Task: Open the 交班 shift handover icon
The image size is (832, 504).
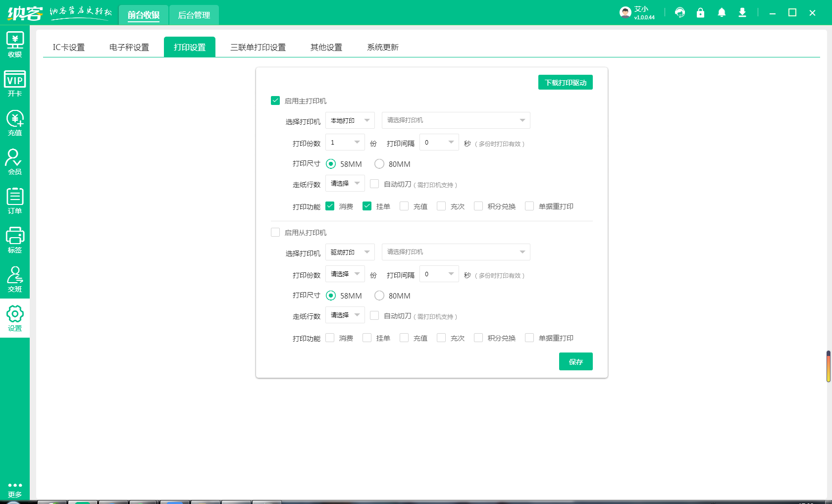Action: click(15, 279)
